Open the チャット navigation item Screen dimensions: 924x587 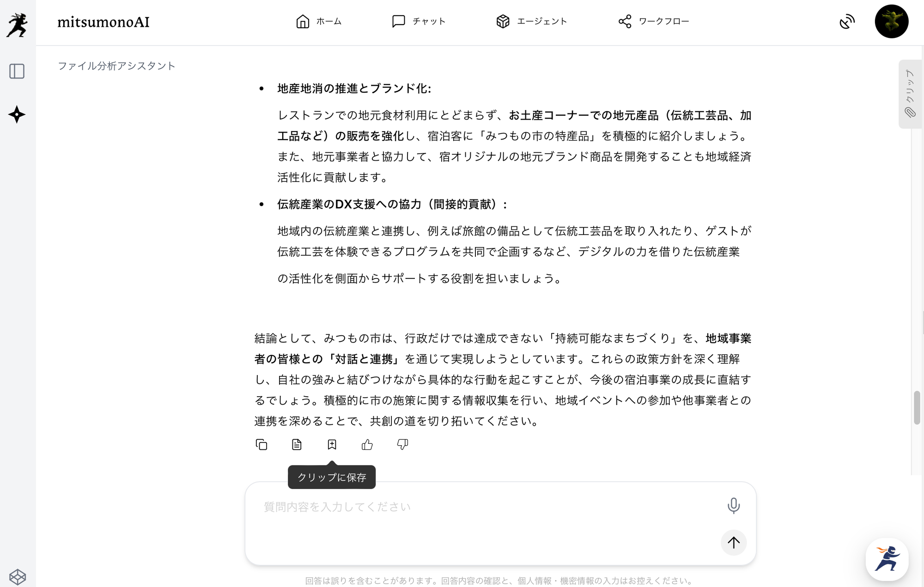point(419,21)
